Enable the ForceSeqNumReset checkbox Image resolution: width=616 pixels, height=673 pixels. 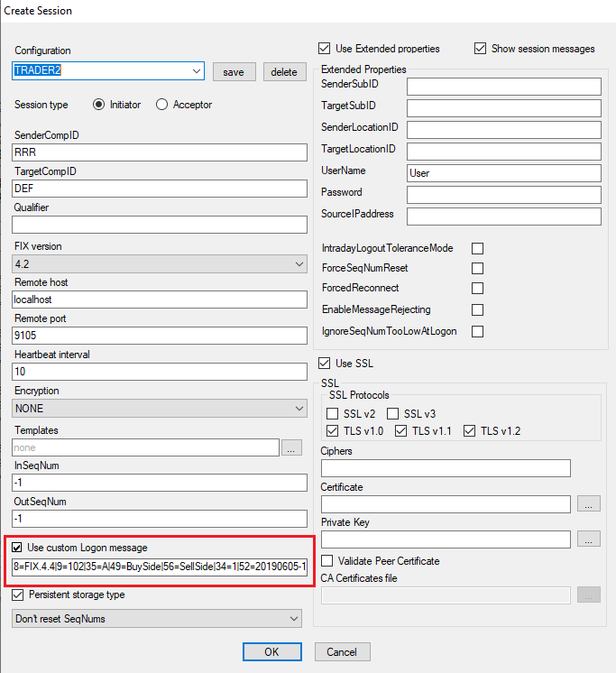(x=477, y=268)
